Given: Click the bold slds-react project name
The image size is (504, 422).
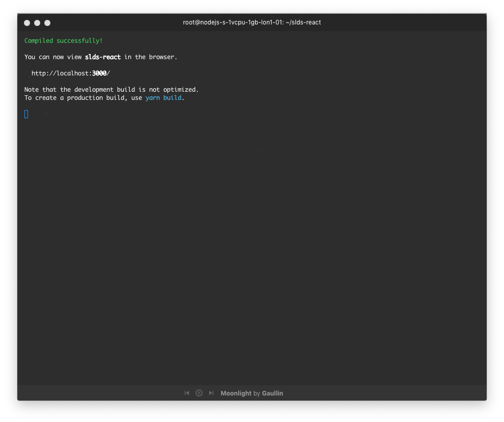Looking at the screenshot, I should click(103, 57).
